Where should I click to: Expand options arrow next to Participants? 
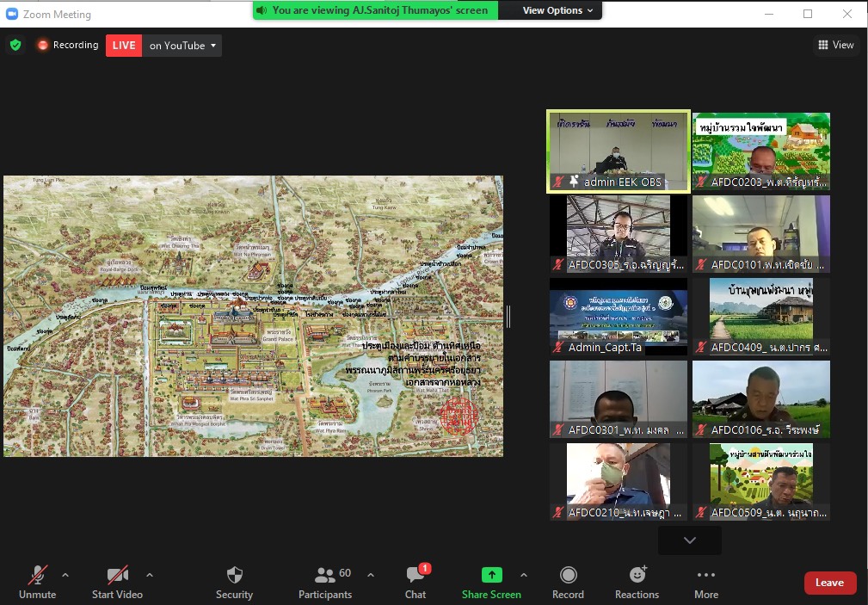click(370, 575)
